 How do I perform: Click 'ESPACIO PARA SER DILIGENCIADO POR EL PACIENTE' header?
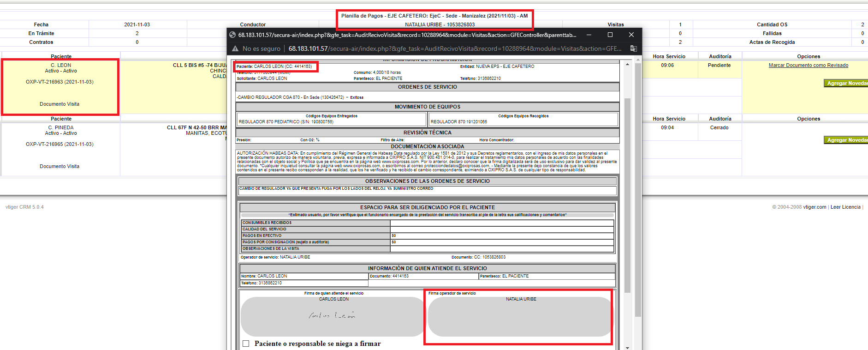coord(428,207)
